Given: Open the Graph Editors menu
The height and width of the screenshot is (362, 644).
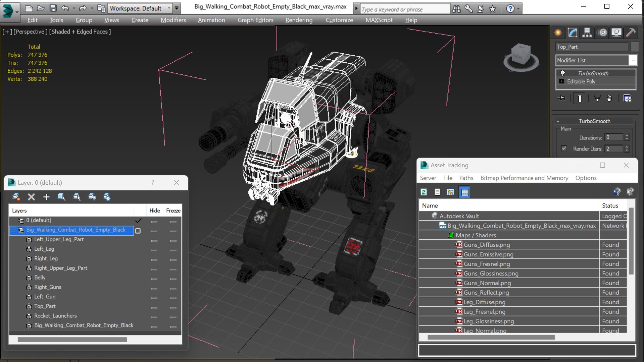Looking at the screenshot, I should (255, 20).
